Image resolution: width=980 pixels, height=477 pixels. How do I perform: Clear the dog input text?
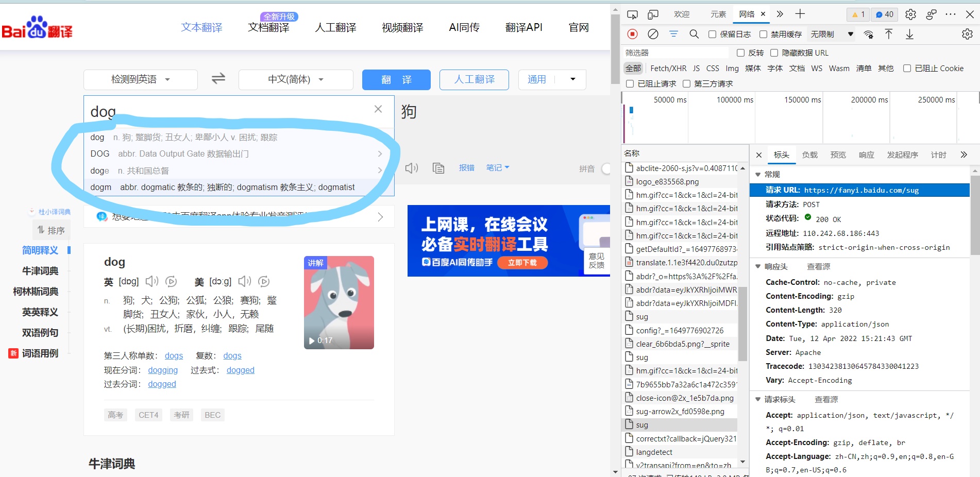point(378,109)
